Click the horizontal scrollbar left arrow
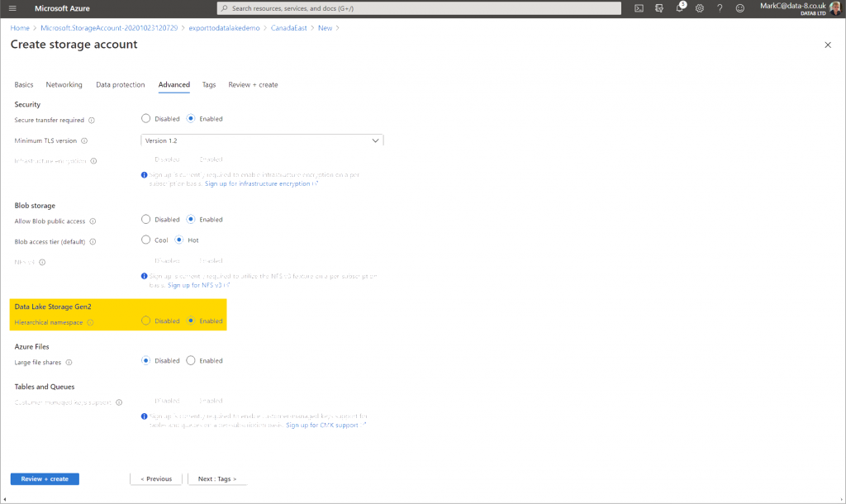This screenshot has height=504, width=846. pyautogui.click(x=4, y=500)
